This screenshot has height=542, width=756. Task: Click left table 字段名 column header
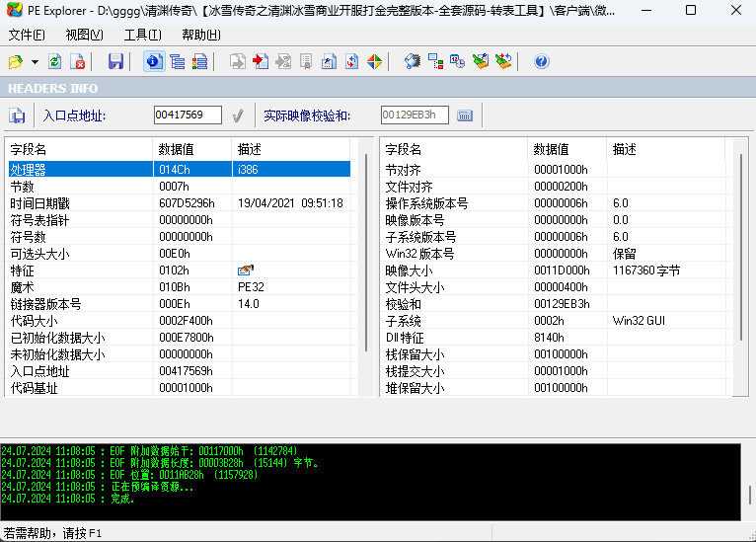coord(81,149)
